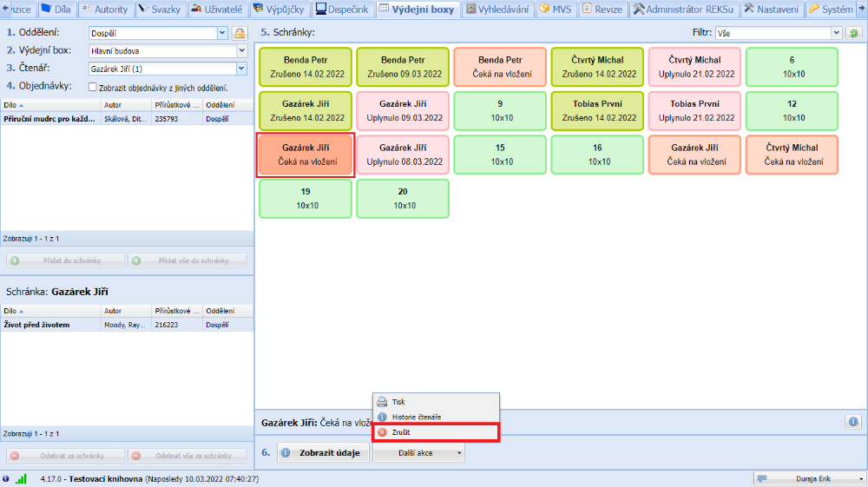Click the info icon in the bottom-left status bar
The width and height of the screenshot is (868, 487).
tap(6, 478)
